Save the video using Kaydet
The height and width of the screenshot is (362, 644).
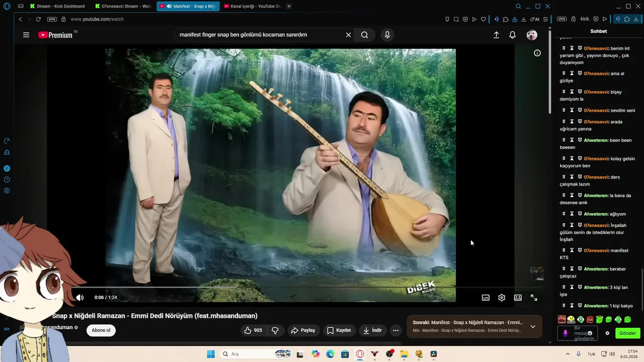coord(339,330)
